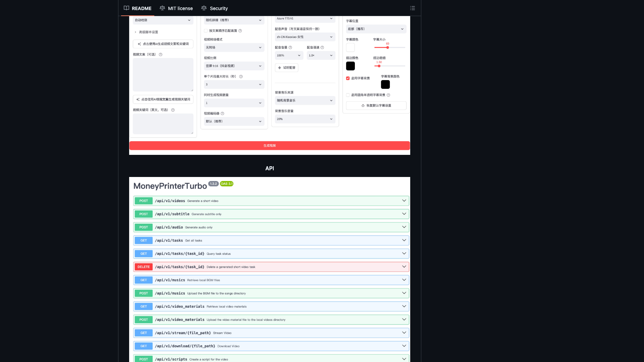Click help icon next to 按文案顺序匹配画面
The width and height of the screenshot is (644, 362).
240,31
